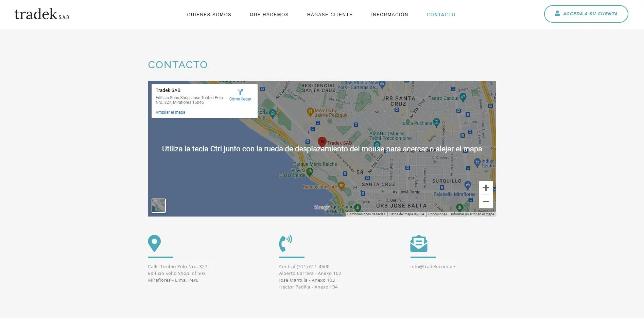Click the Central (511) 611-4600 phone line
This screenshot has height=318, width=644.
tap(304, 266)
